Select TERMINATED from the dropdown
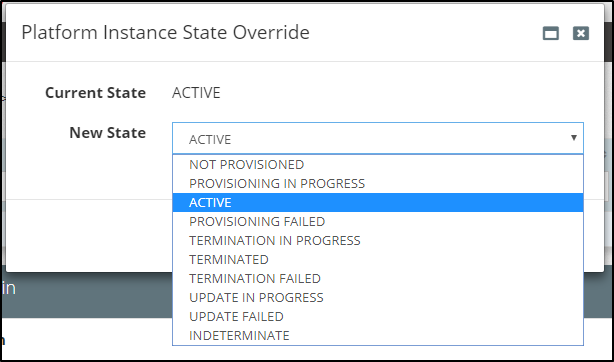The height and width of the screenshot is (362, 614). (x=378, y=259)
